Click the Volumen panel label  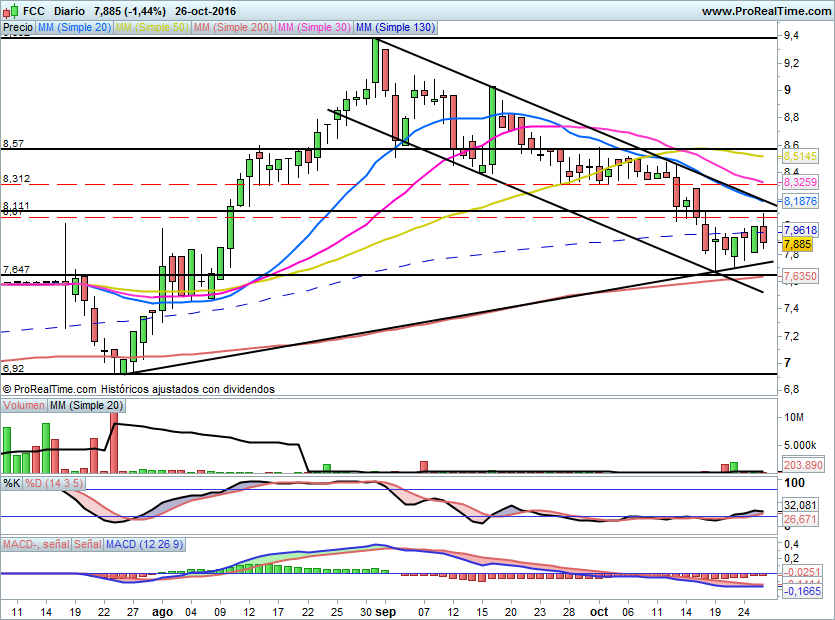(x=24, y=405)
